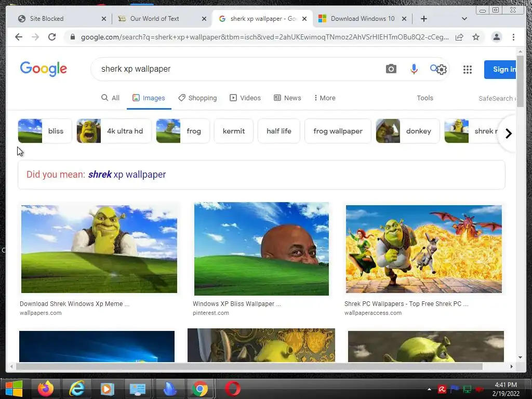532x399 pixels.
Task: Show more suggestion chips with the right arrow
Action: (x=508, y=134)
